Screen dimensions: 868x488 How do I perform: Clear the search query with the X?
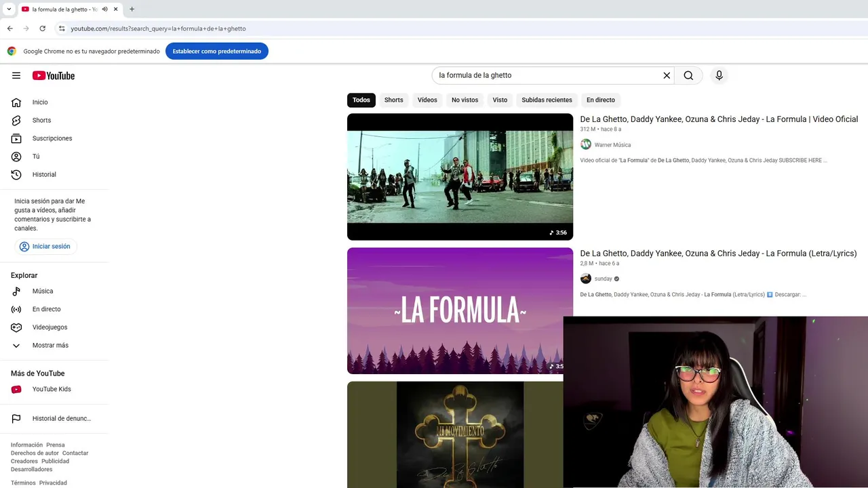[667, 75]
